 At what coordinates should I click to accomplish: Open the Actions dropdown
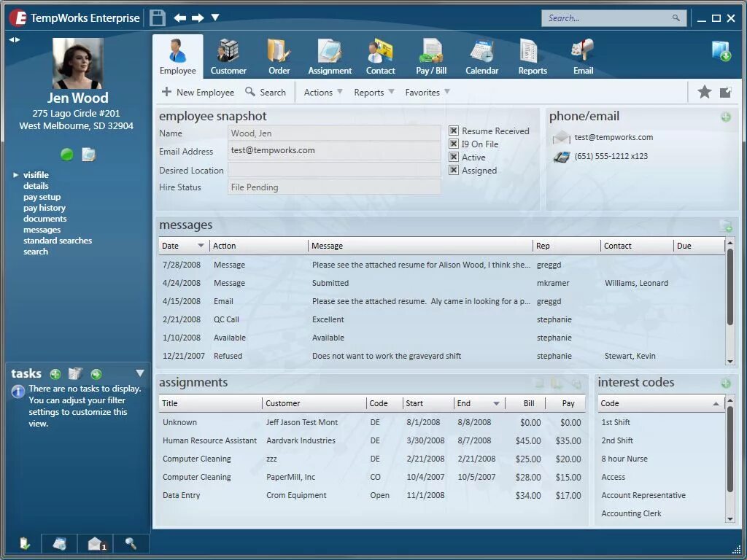[321, 92]
